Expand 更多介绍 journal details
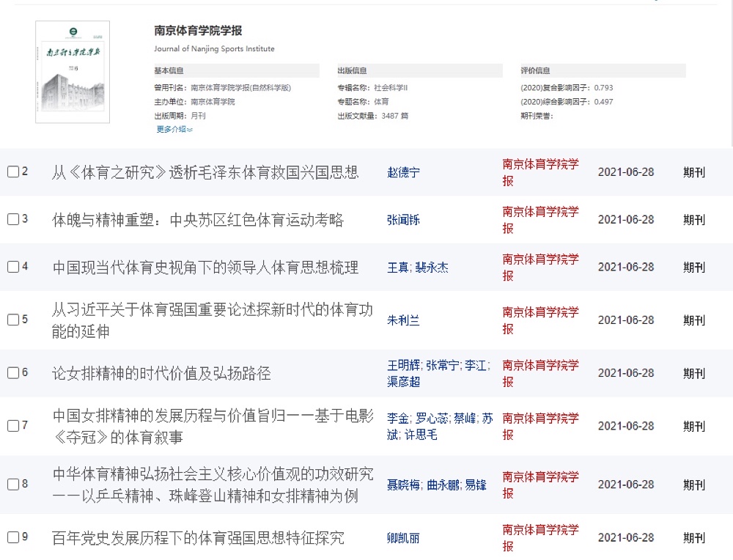This screenshot has height=560, width=733. (x=174, y=130)
